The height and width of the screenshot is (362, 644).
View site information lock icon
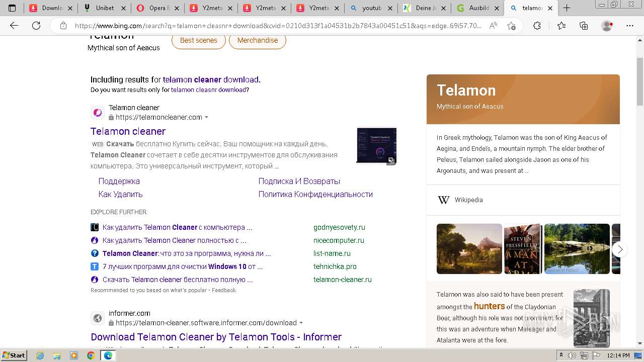[x=63, y=26]
